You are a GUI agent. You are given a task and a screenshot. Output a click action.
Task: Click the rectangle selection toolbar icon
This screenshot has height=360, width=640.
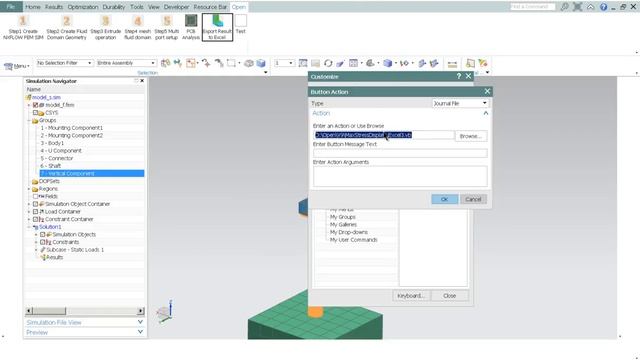[x=231, y=63]
